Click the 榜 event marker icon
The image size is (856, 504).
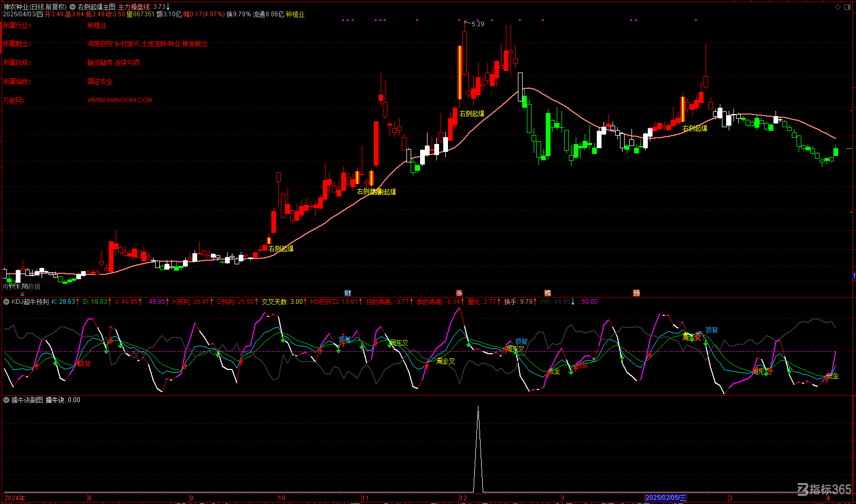click(x=547, y=293)
